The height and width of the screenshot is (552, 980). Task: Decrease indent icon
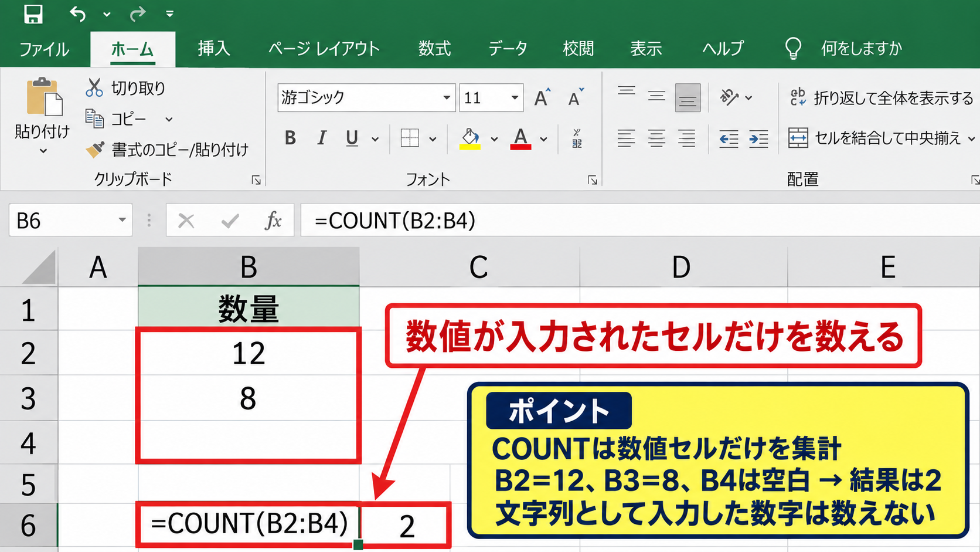tap(729, 138)
